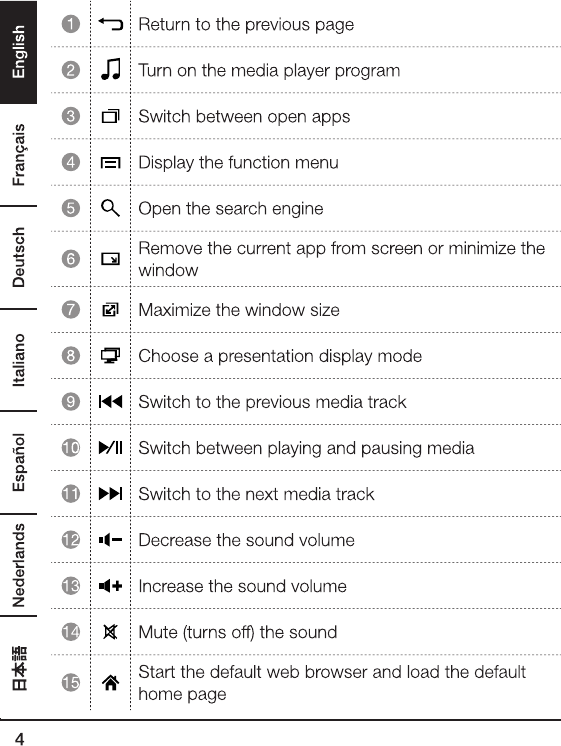Click the decrease sound volume icon
This screenshot has height=746, width=561.
tap(110, 540)
